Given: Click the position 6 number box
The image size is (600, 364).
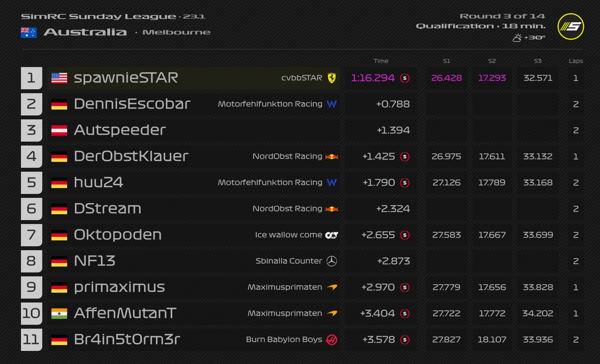Looking at the screenshot, I should tap(31, 209).
